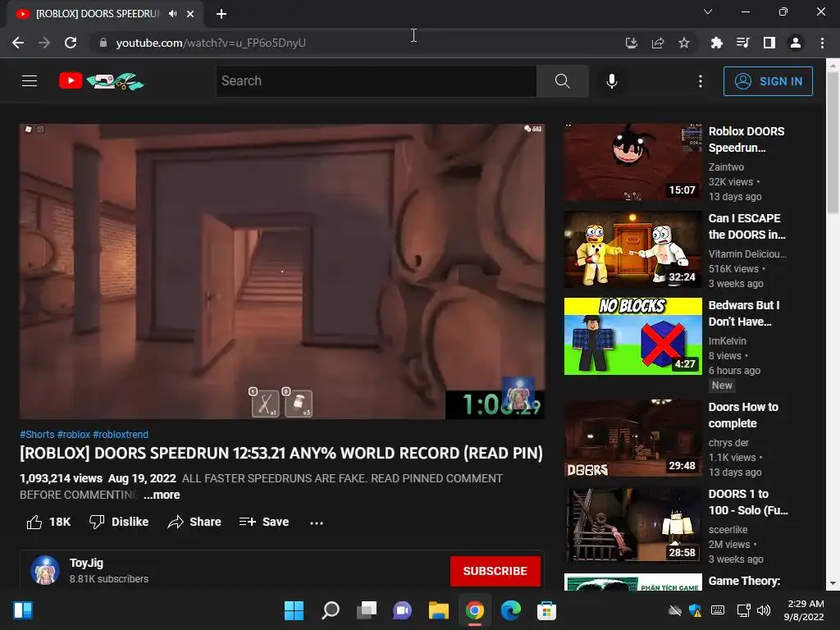Reload the page

(71, 43)
